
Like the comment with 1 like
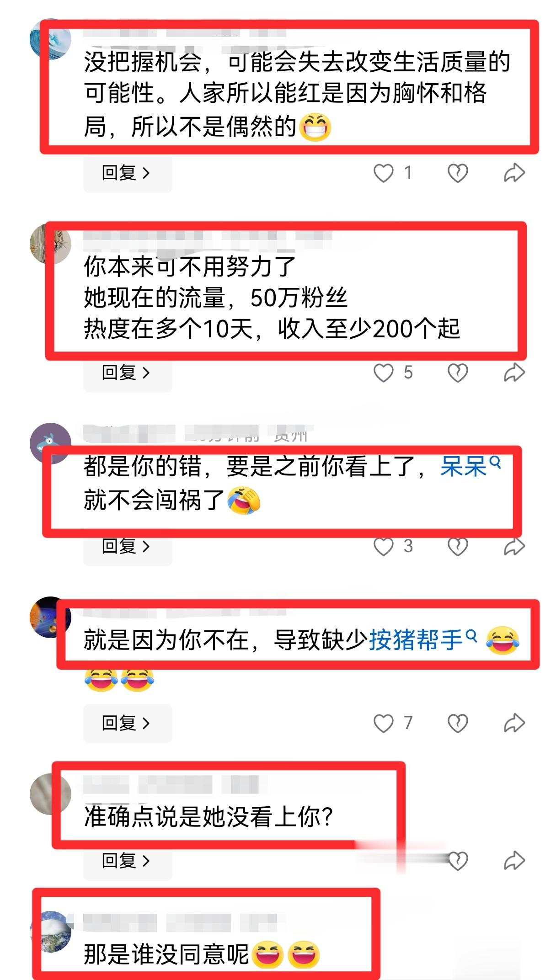(383, 173)
